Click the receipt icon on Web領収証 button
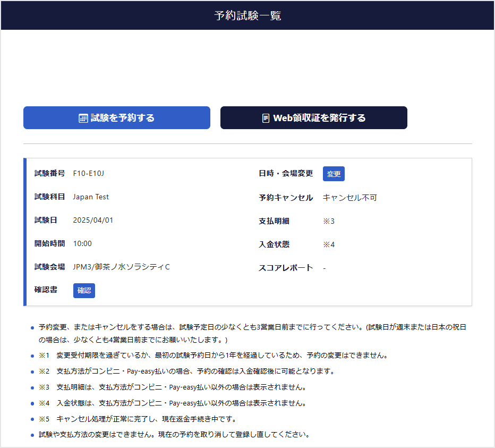The height and width of the screenshot is (448, 495). pos(266,117)
